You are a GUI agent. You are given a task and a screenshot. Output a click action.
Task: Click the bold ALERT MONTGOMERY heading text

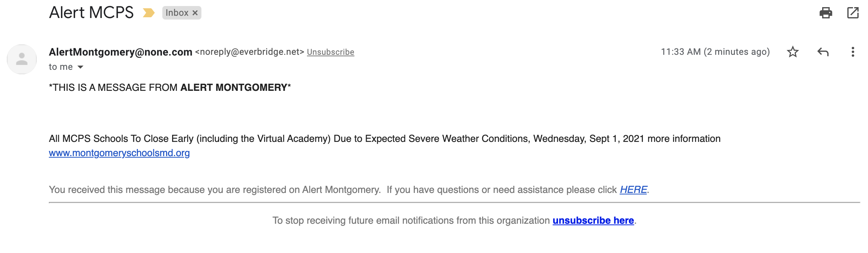click(234, 87)
